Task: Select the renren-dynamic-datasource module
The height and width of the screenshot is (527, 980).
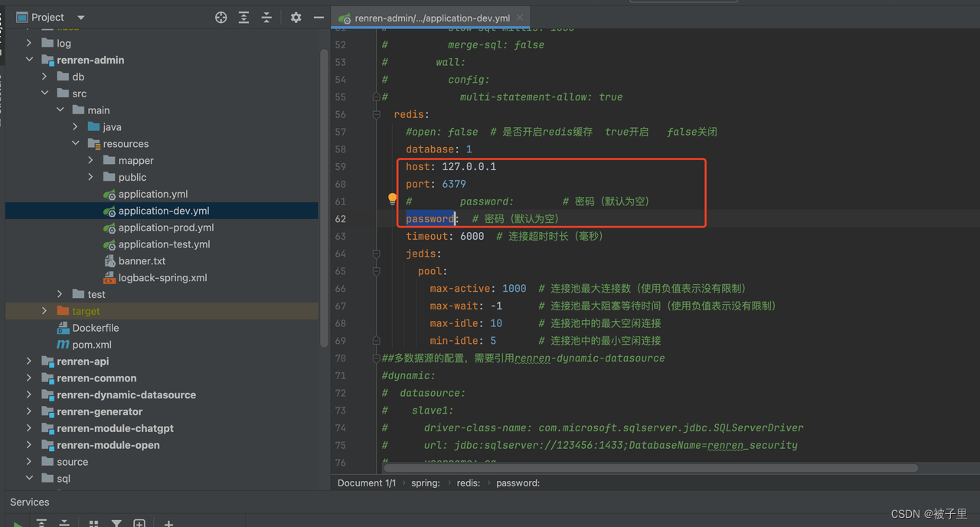Action: (126, 395)
